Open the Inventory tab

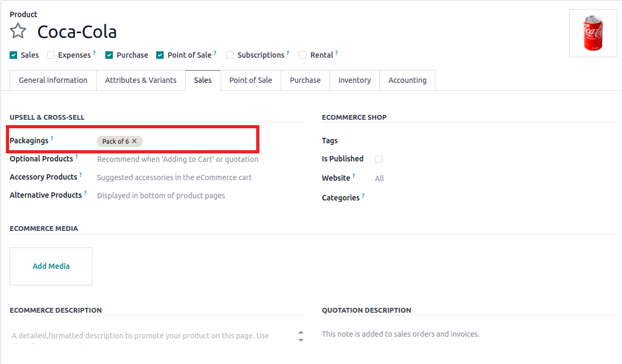click(x=354, y=80)
